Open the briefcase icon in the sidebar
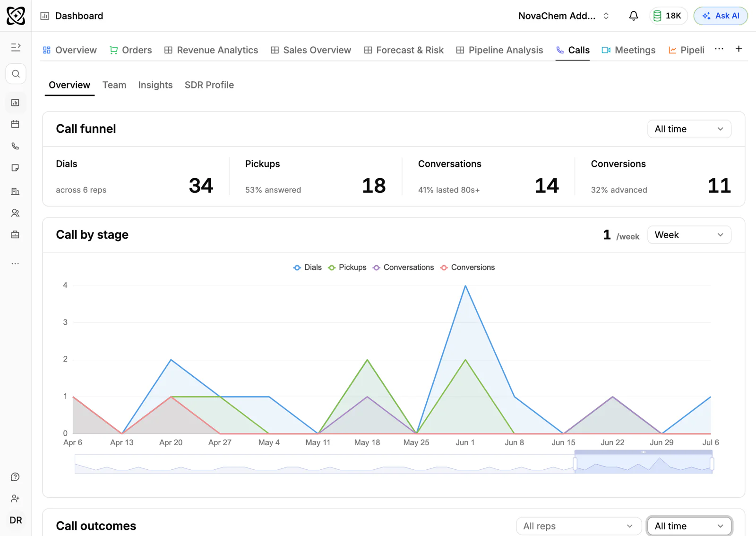This screenshot has width=756, height=536. [x=16, y=235]
